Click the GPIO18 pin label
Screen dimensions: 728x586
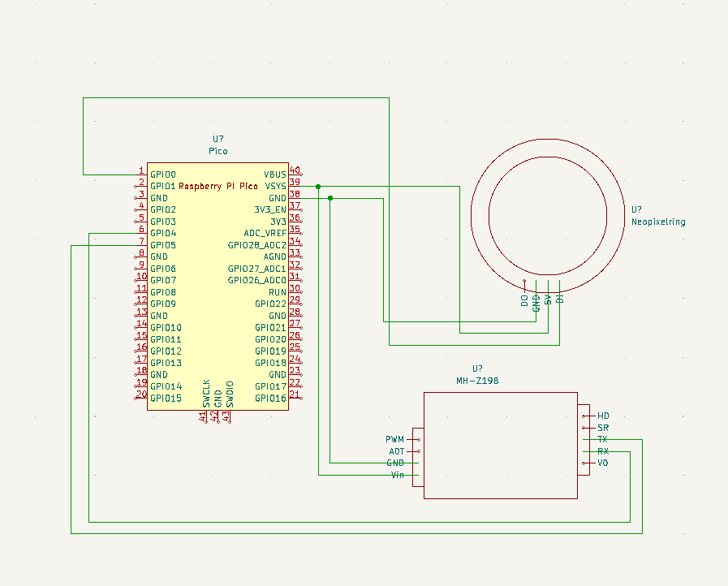[271, 363]
